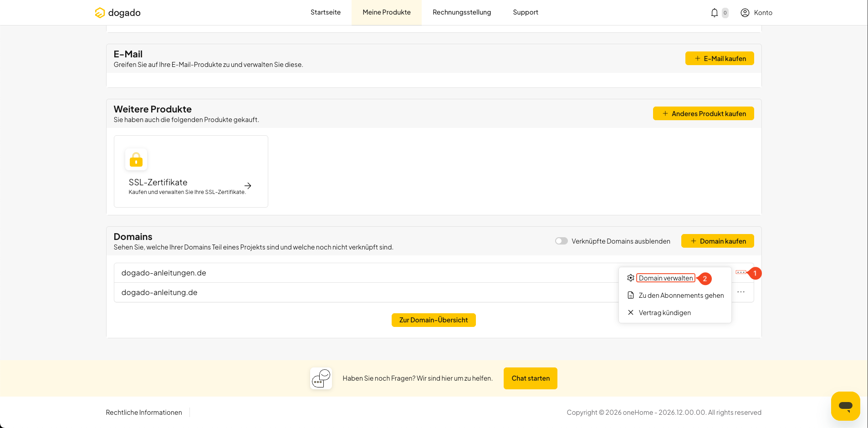The image size is (868, 428).
Task: Open Meine Produkte tab
Action: coord(387,12)
